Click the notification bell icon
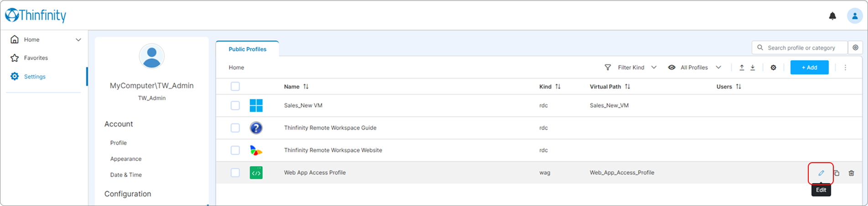 click(832, 16)
